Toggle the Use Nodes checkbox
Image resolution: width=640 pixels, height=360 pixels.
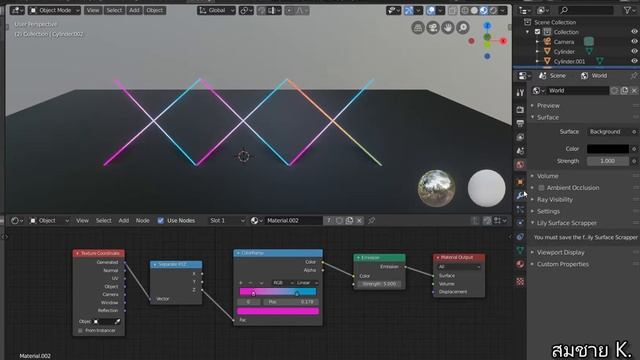coord(161,221)
